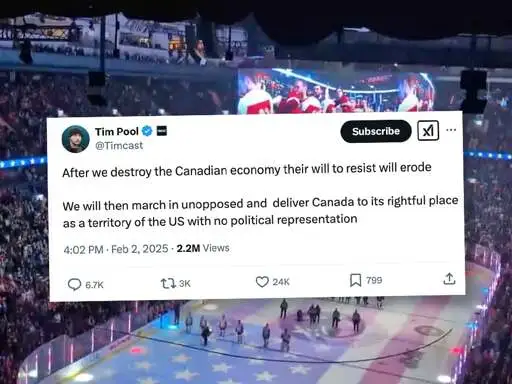Click the share upload arrow icon
Image resolution: width=512 pixels, height=384 pixels.
449,279
